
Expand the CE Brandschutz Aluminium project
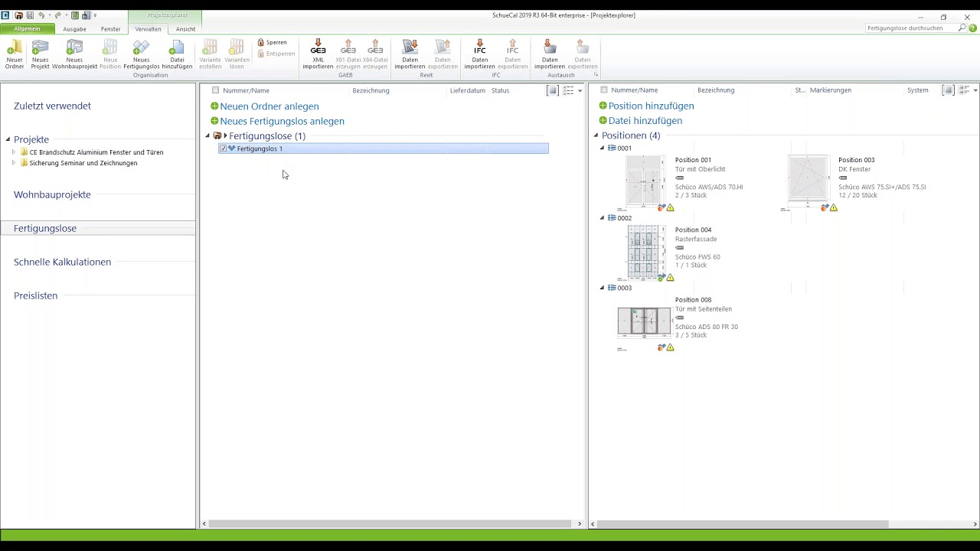click(x=14, y=152)
